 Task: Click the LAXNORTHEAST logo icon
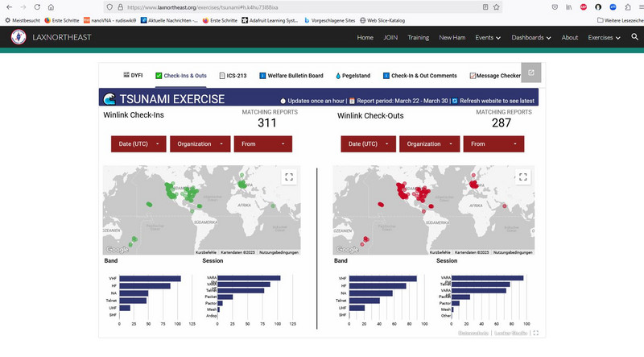[18, 37]
